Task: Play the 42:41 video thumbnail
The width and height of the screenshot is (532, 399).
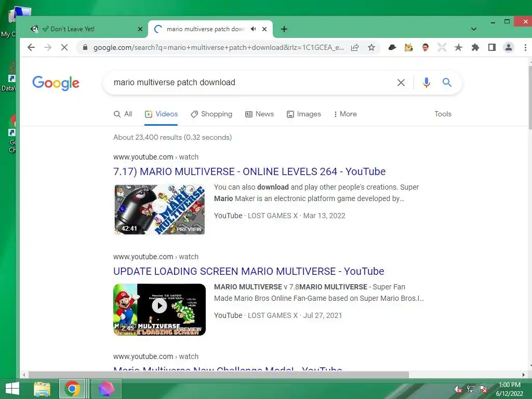Action: (x=159, y=210)
